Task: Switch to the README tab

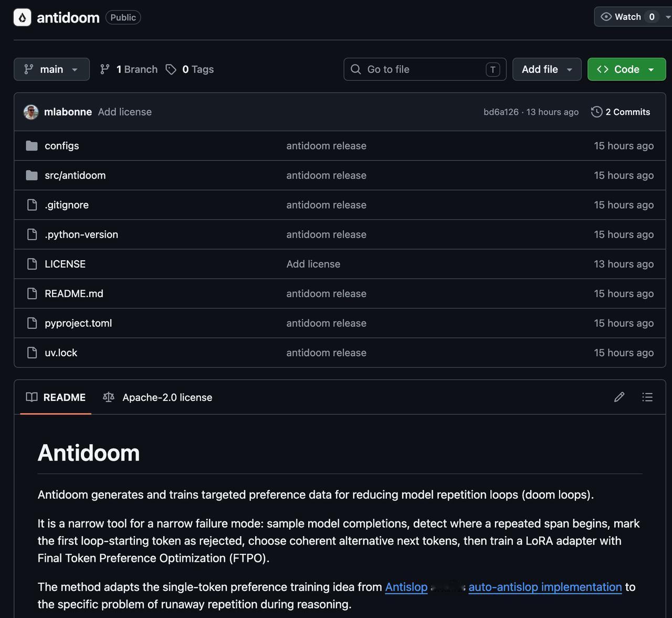Action: pyautogui.click(x=56, y=397)
